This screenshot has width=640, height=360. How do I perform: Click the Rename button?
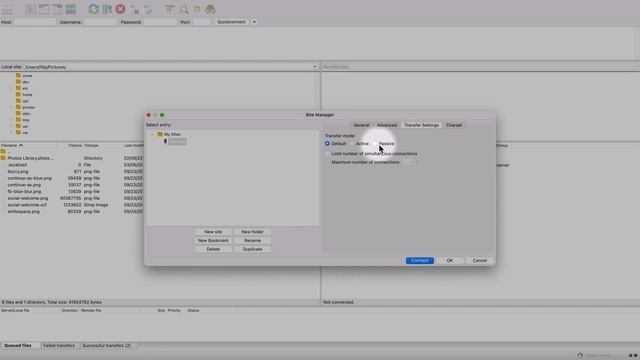pos(252,240)
